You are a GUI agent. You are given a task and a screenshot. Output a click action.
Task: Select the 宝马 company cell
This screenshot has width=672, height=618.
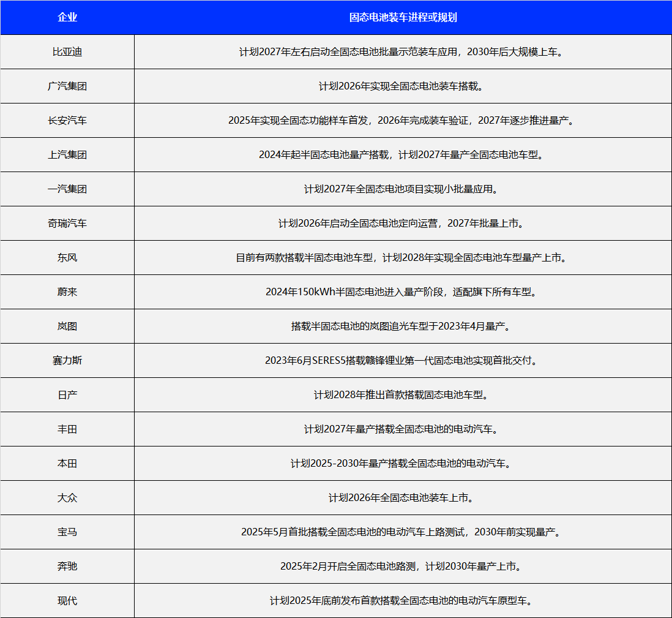pyautogui.click(x=67, y=532)
